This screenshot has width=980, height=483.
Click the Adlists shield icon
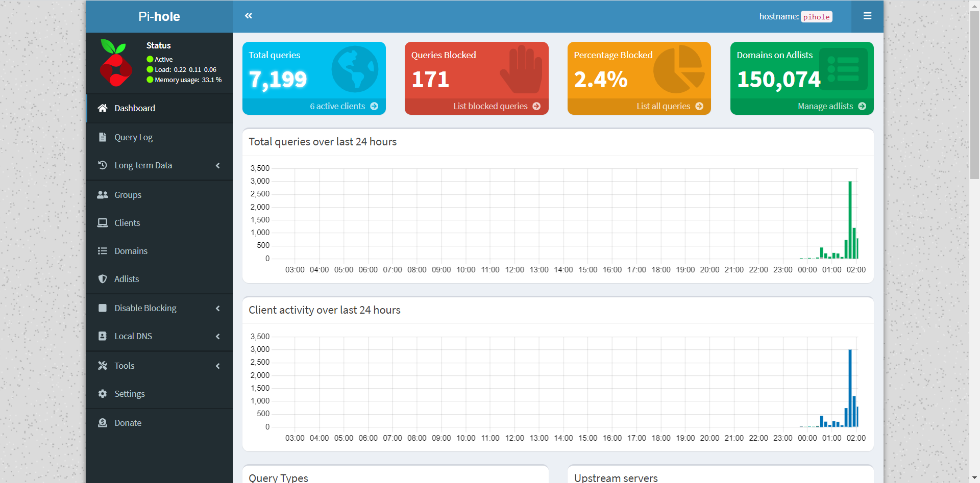(103, 279)
